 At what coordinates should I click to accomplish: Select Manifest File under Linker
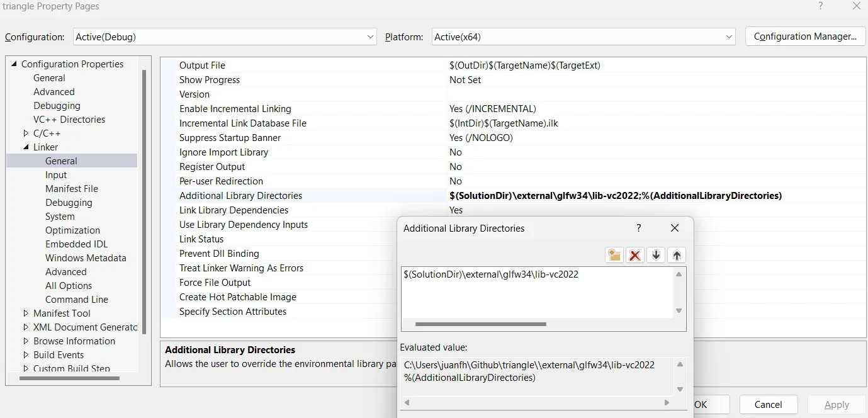tap(71, 188)
